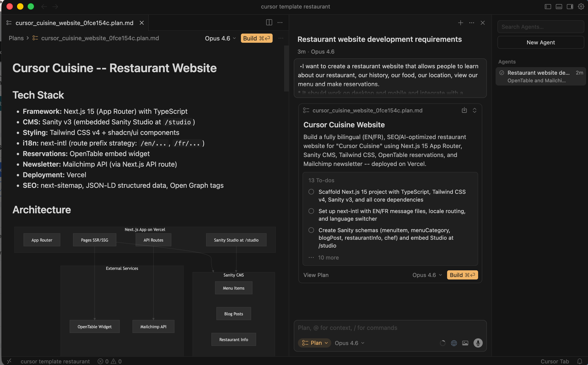Open settings gear in title bar
Image resolution: width=588 pixels, height=365 pixels.
click(x=581, y=6)
